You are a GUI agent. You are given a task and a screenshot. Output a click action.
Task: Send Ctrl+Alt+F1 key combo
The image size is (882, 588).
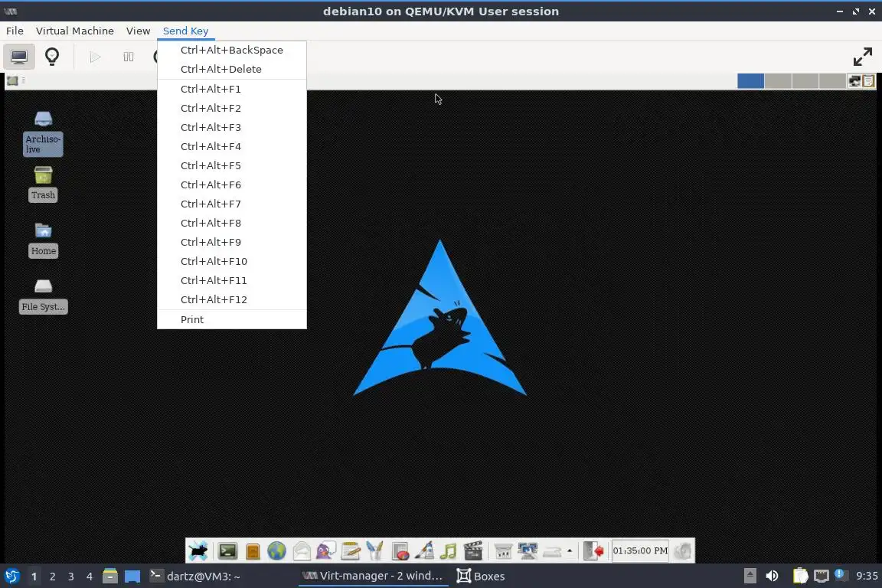point(232,89)
